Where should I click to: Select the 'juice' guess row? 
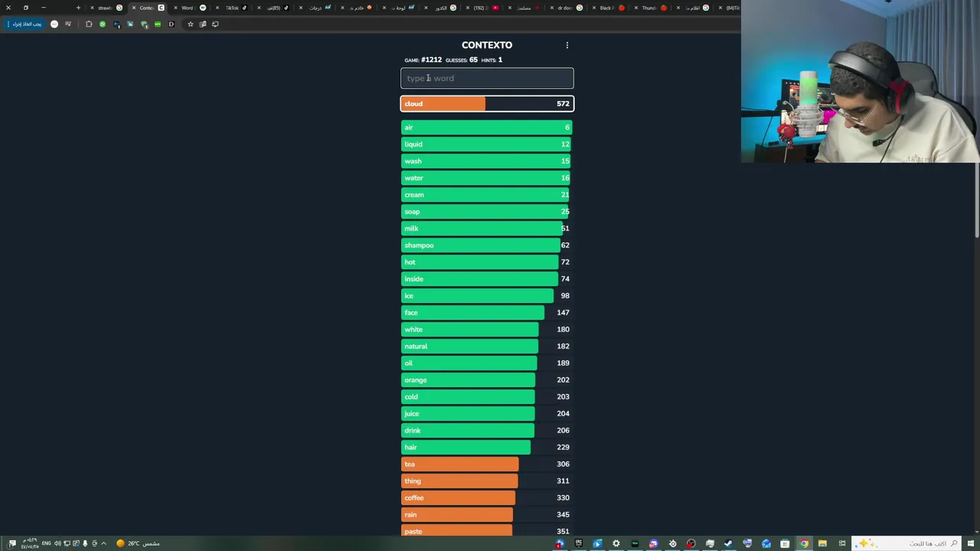[487, 413]
